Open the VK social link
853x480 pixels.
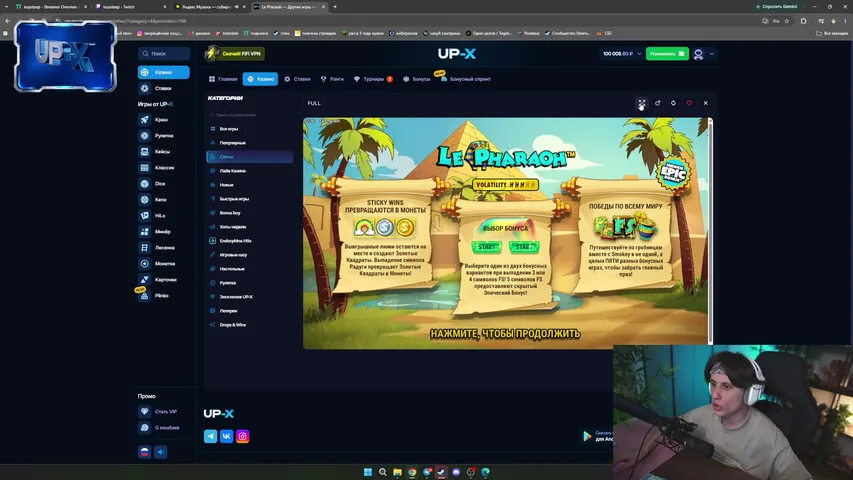coord(226,436)
